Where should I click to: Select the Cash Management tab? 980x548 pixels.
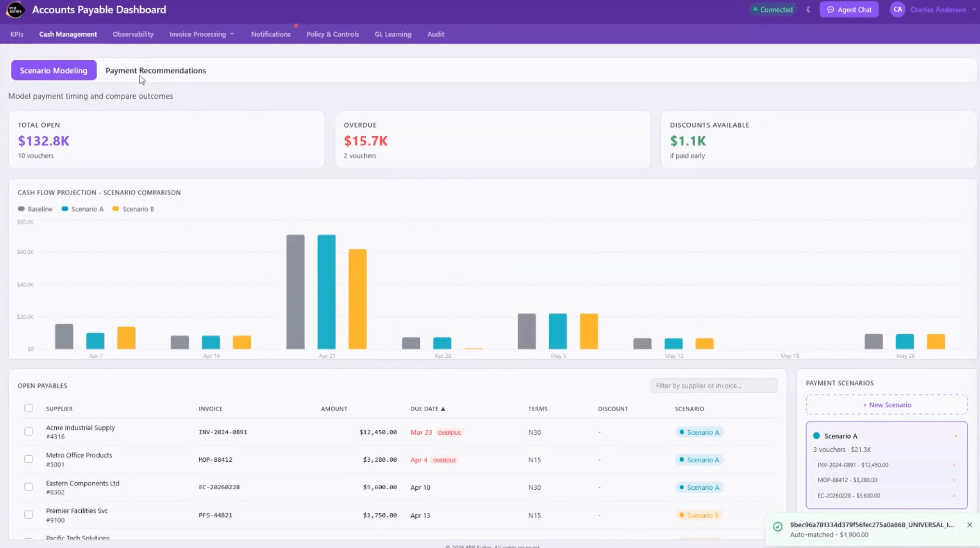[68, 34]
